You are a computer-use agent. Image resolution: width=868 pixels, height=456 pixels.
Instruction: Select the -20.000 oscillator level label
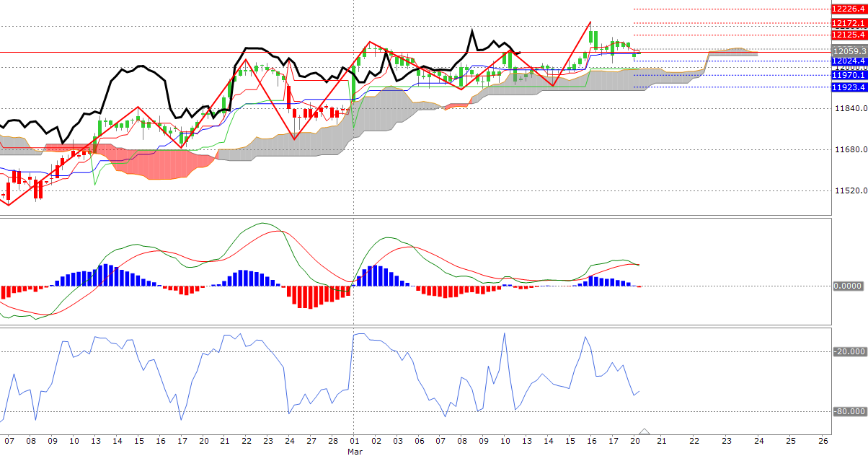tap(849, 351)
